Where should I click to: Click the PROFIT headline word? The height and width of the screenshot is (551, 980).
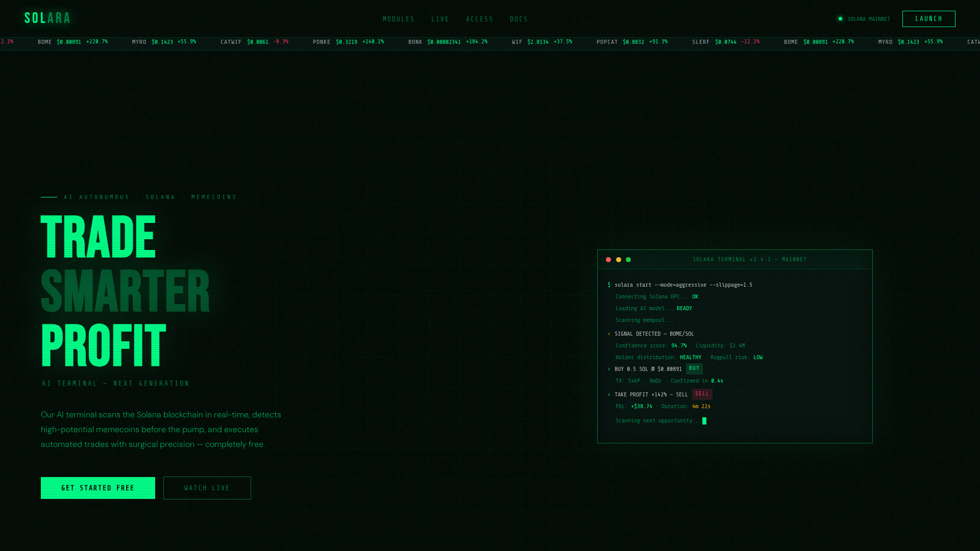(103, 346)
